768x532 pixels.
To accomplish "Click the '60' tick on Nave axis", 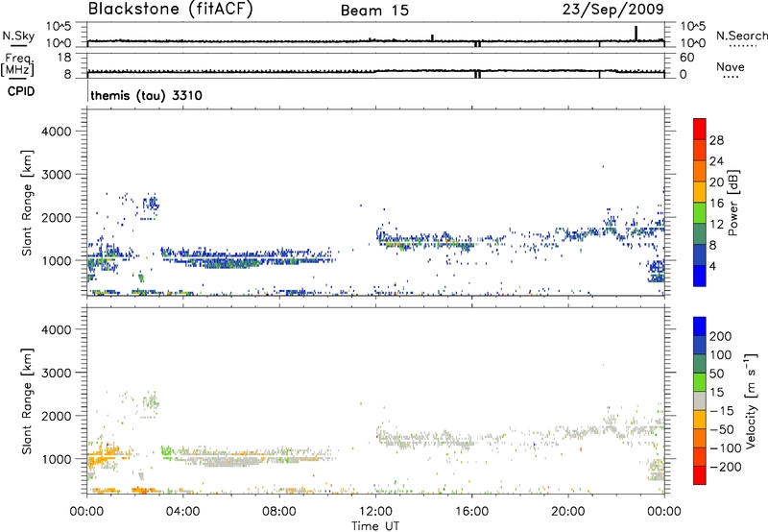I will pyautogui.click(x=687, y=58).
